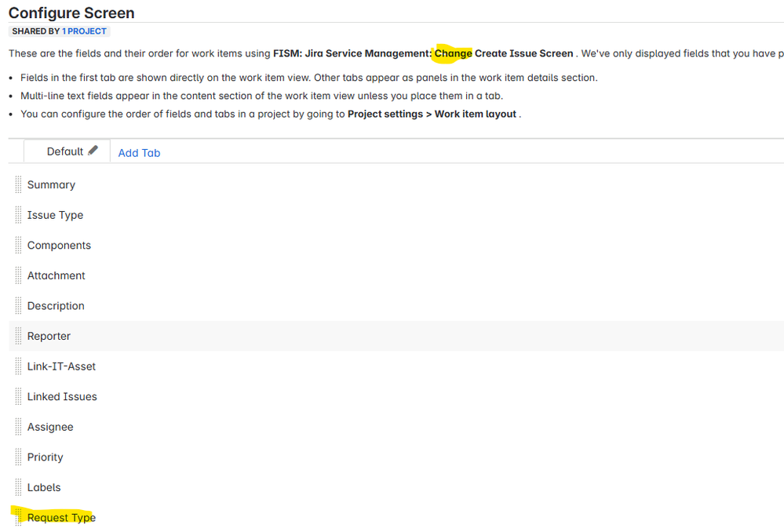Click the drag handle beside Linked Issues
784x532 pixels.
18,396
